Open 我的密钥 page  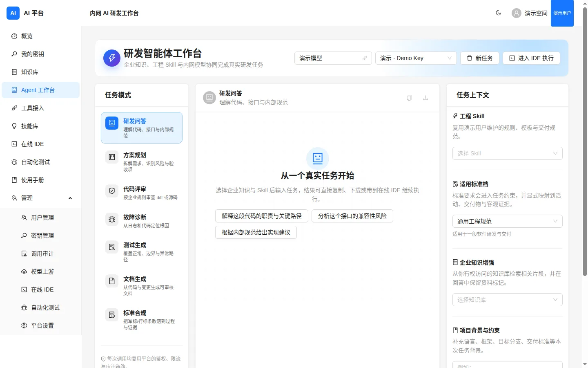tap(40, 54)
